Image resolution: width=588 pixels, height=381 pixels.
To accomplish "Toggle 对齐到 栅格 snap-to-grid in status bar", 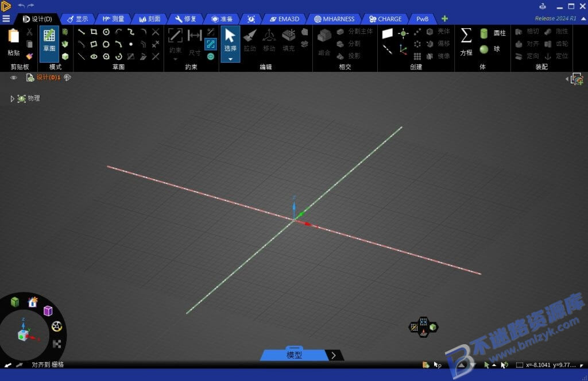I will point(48,364).
